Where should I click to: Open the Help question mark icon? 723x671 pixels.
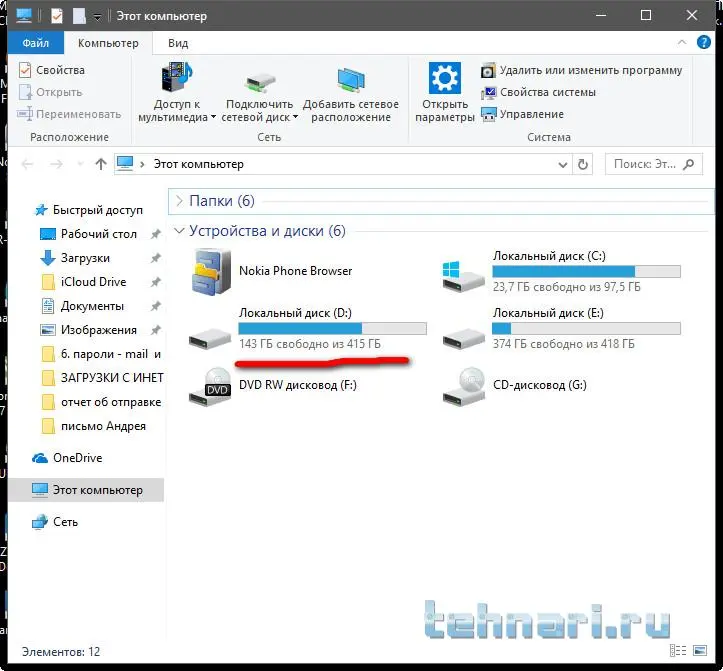[704, 42]
